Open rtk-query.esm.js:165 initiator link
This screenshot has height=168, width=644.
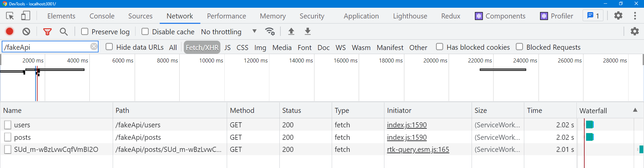tap(418, 150)
